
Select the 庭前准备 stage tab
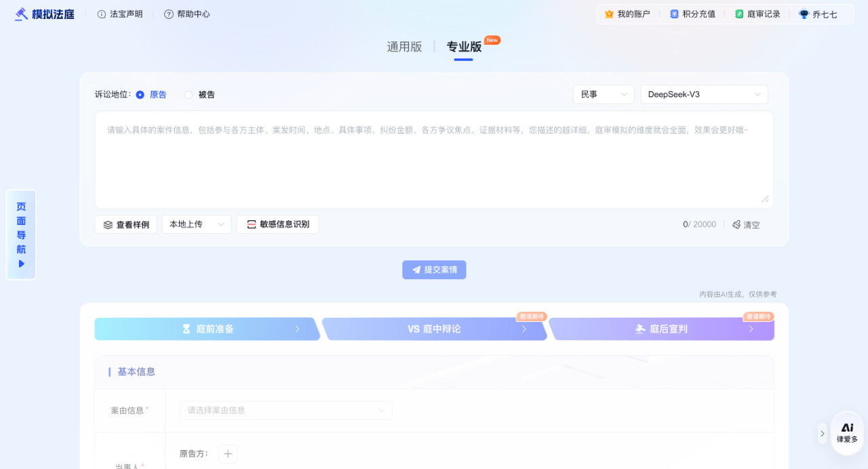pyautogui.click(x=207, y=329)
